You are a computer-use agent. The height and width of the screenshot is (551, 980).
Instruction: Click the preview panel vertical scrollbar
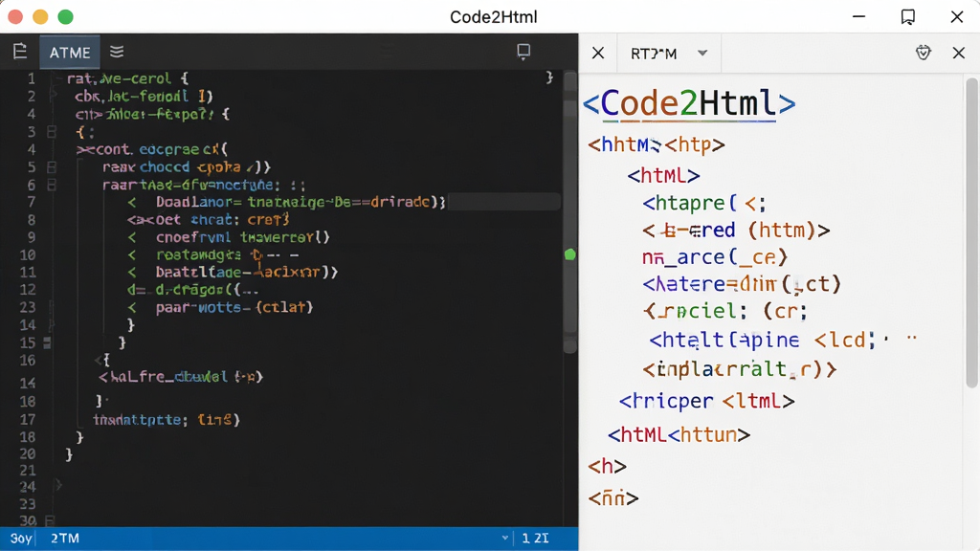coord(971,232)
